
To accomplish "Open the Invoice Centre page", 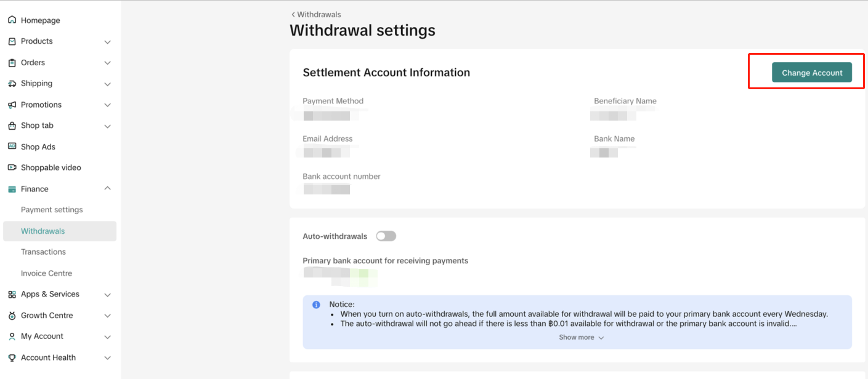I will (x=46, y=273).
